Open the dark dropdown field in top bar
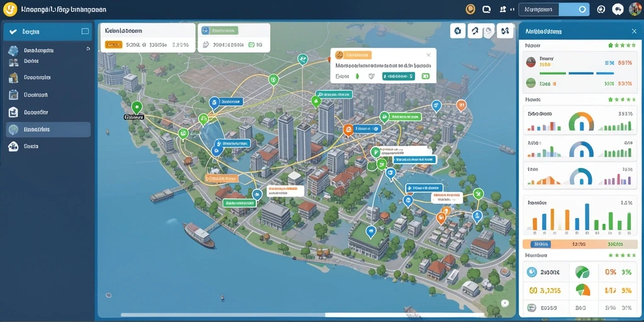Viewport: 644px width, 322px height. (539, 9)
